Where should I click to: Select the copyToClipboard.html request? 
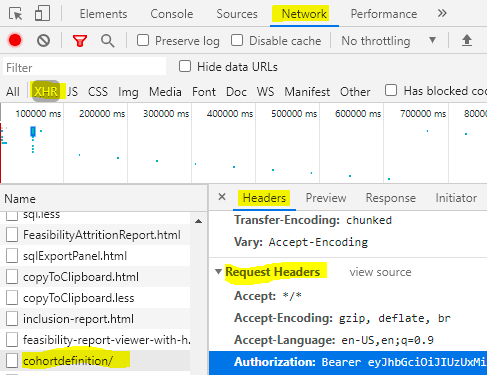[95, 277]
